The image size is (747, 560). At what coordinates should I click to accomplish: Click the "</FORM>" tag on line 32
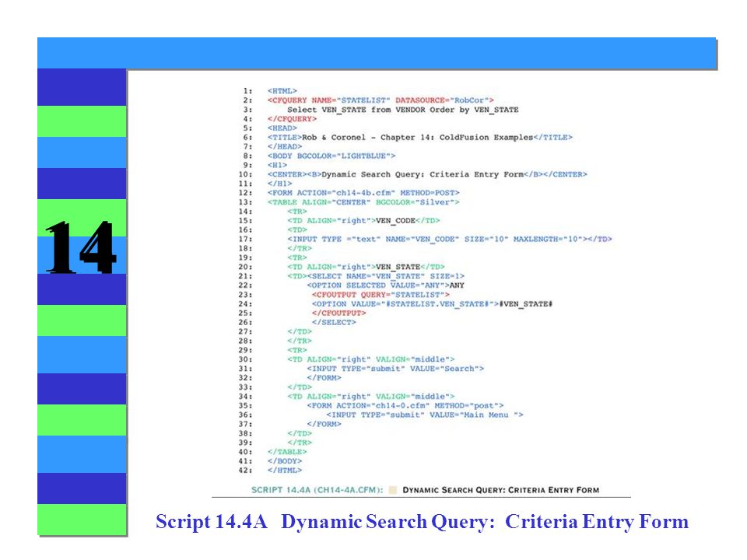click(x=324, y=378)
